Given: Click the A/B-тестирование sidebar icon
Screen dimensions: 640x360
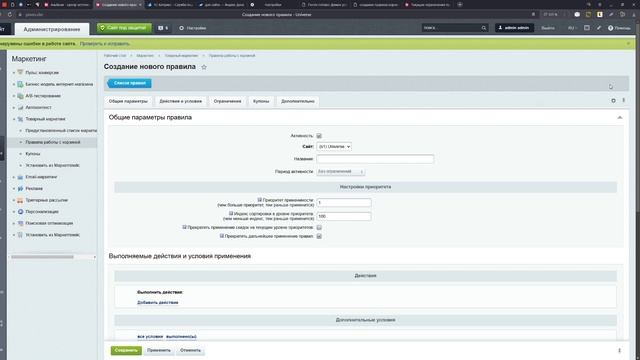Looking at the screenshot, I should [x=20, y=96].
